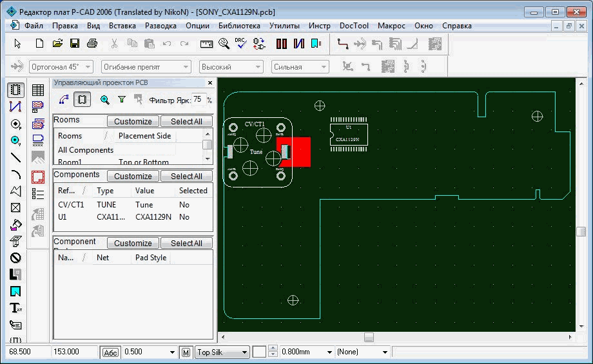Screen dimensions: 593x364
Task: Select the keepout prohibit tool
Action: click(15, 258)
